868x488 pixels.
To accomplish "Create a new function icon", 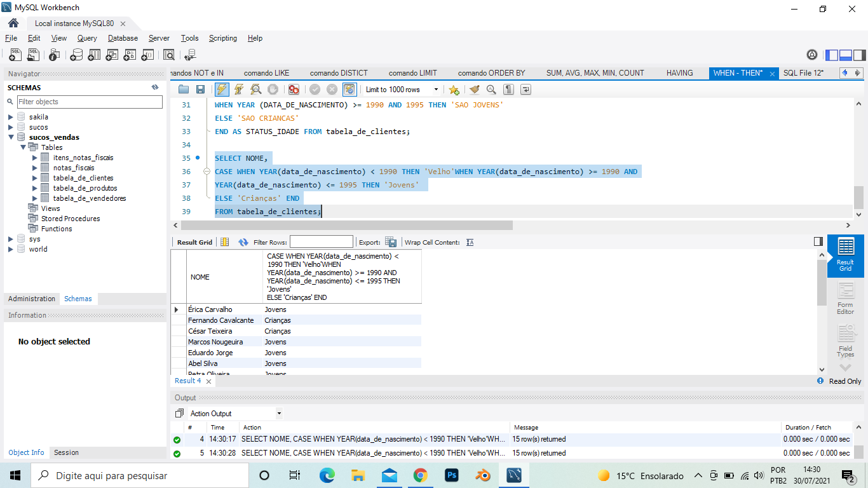I will pos(147,55).
